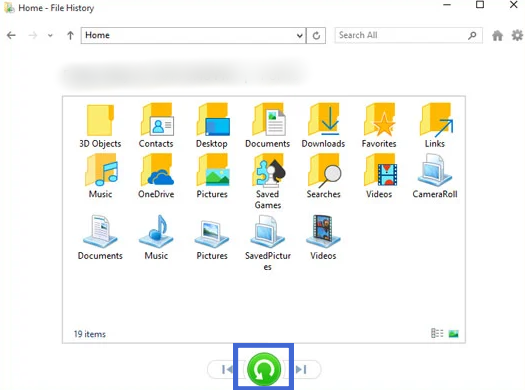Image resolution: width=525 pixels, height=390 pixels.
Task: Select the Favorites folder
Action: click(379, 126)
